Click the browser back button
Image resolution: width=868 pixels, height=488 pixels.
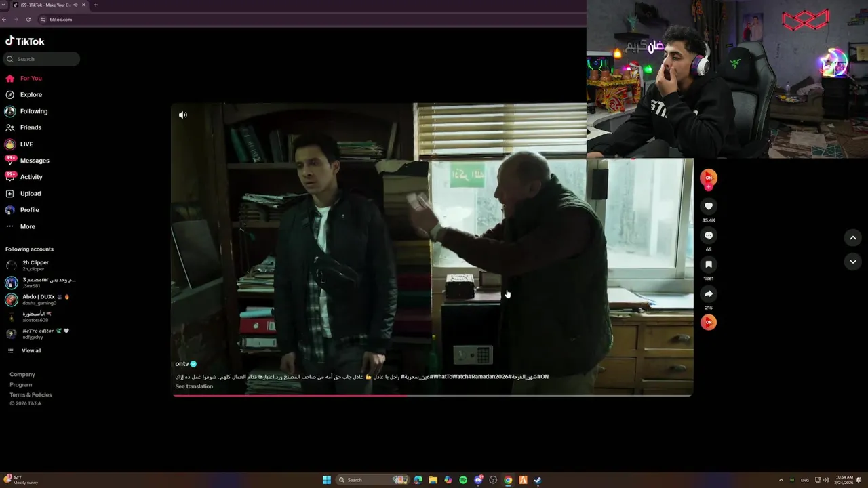4,20
